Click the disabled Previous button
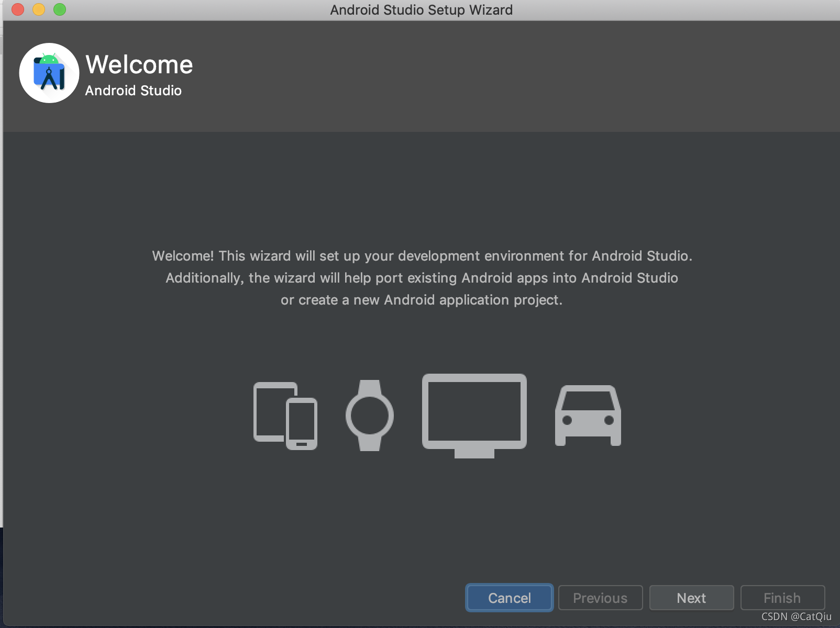Viewport: 840px width, 628px height. tap(600, 598)
